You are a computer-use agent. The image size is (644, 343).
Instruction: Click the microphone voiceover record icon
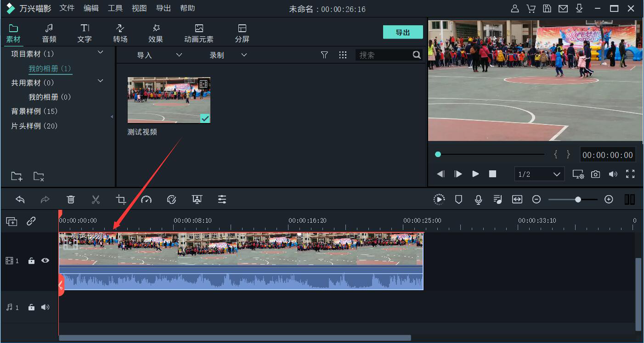[x=478, y=199]
